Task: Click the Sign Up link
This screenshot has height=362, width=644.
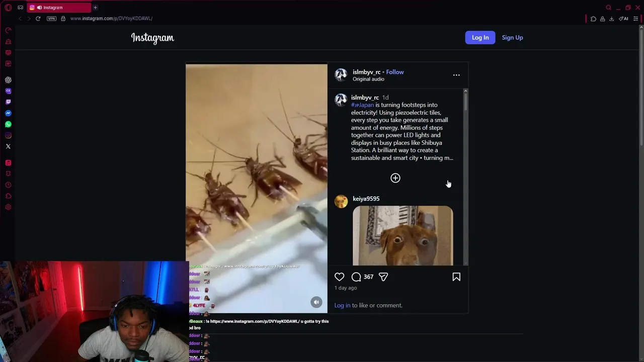Action: [512, 38]
